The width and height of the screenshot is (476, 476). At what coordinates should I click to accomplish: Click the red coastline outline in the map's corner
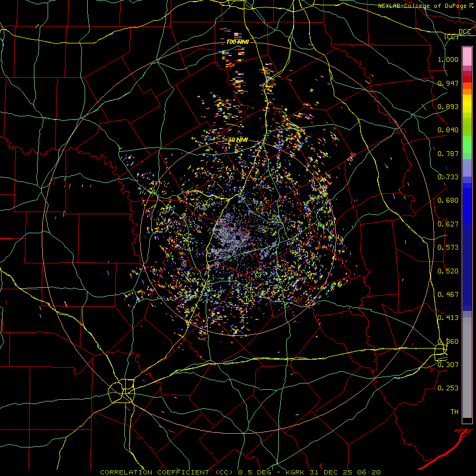click(446, 449)
